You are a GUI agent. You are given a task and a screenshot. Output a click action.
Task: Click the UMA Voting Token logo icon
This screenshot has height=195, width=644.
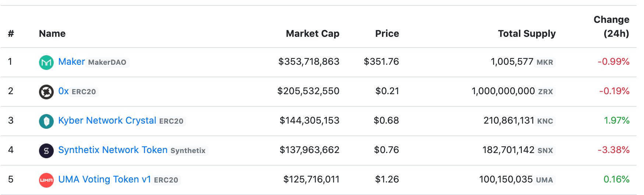pos(46,180)
